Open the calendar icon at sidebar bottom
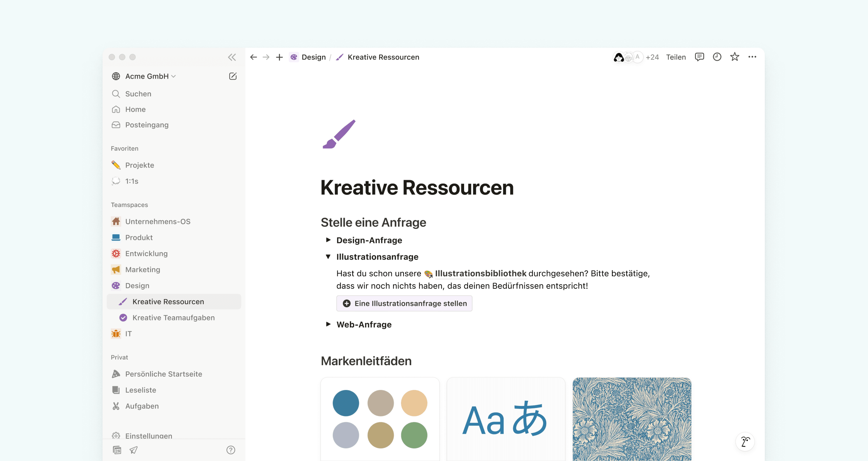Viewport: 868px width, 461px height. pos(117,450)
